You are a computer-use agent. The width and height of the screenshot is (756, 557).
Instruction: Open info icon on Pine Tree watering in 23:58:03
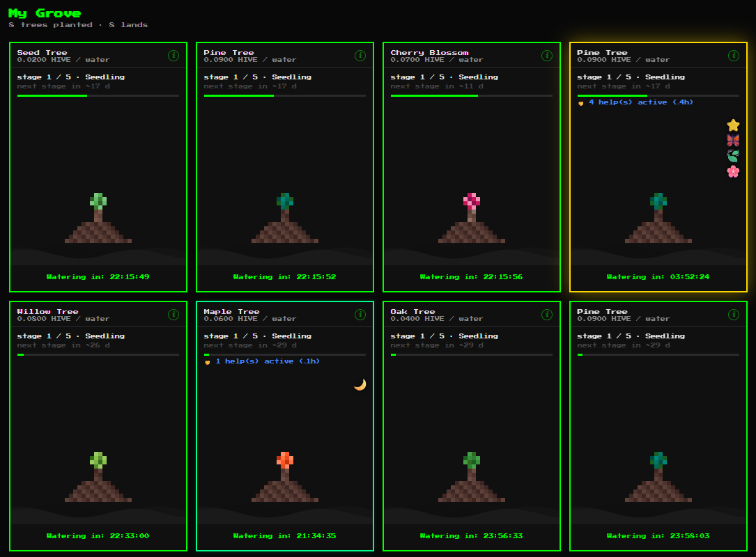733,315
